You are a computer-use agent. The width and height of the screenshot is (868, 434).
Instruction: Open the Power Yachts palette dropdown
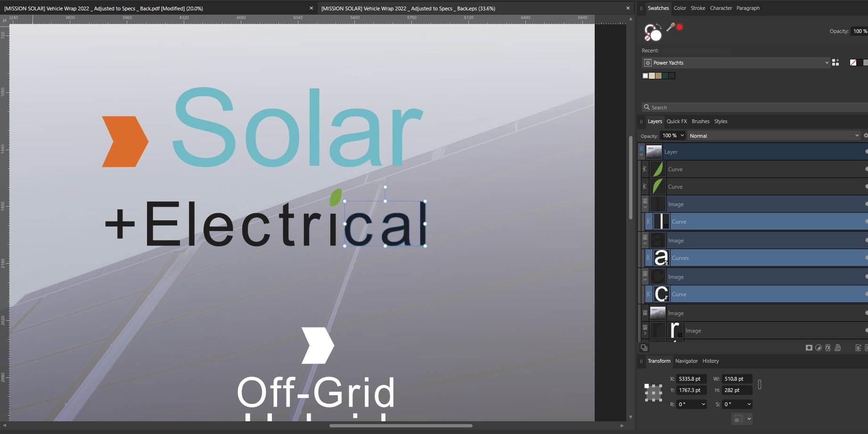pos(826,63)
